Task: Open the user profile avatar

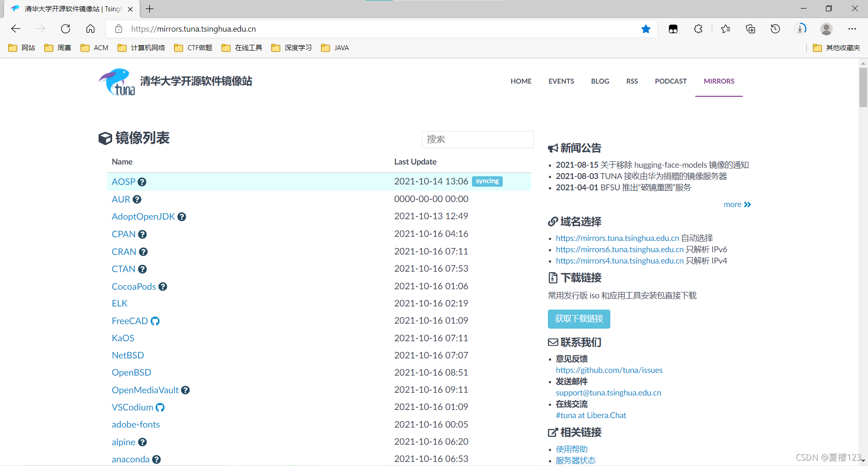Action: coord(826,29)
